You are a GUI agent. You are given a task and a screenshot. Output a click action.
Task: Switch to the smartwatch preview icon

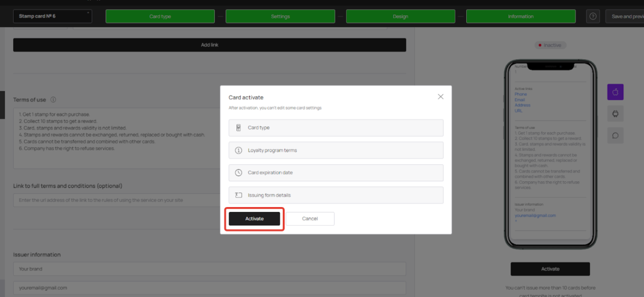pos(615,114)
